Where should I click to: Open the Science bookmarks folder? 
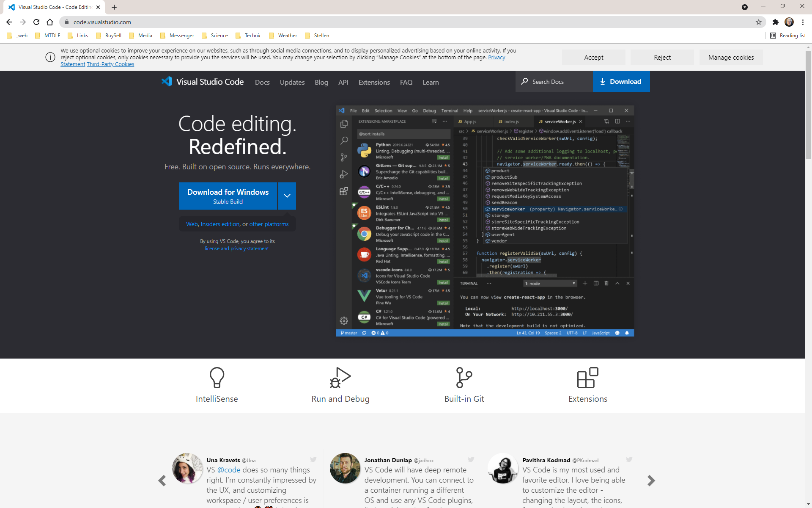(x=215, y=36)
